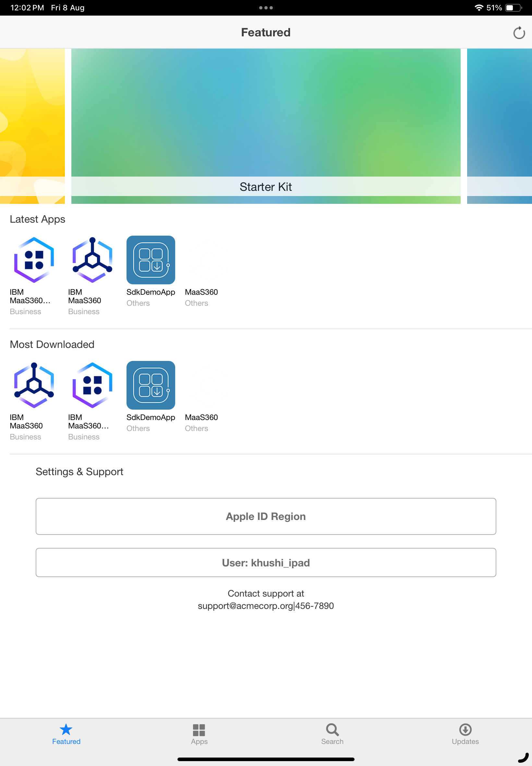Tap the corner swipe icon at bottom right
532x766 pixels.
[x=523, y=758]
